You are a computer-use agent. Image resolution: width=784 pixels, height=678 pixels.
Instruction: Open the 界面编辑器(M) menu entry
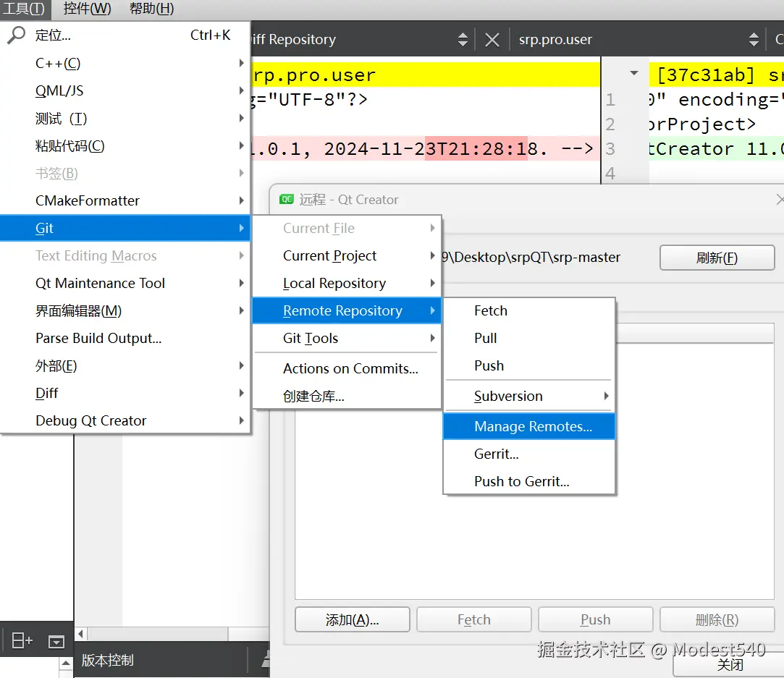[x=125, y=310]
